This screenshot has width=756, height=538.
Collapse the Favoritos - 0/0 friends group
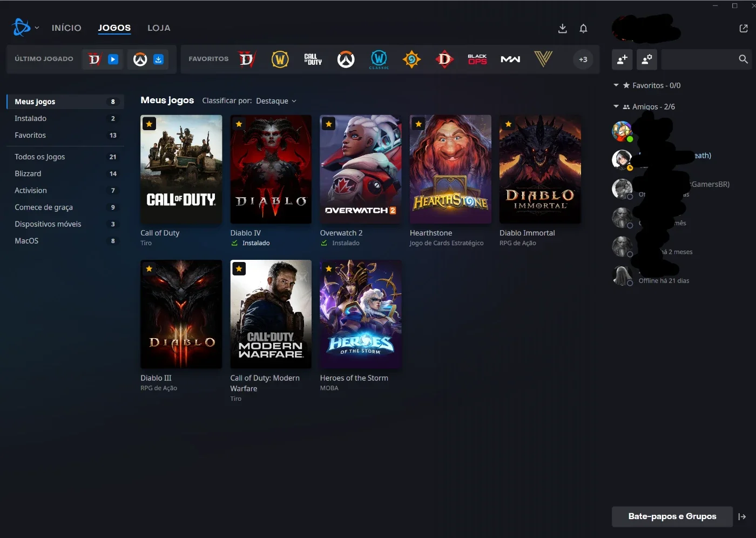click(x=616, y=85)
